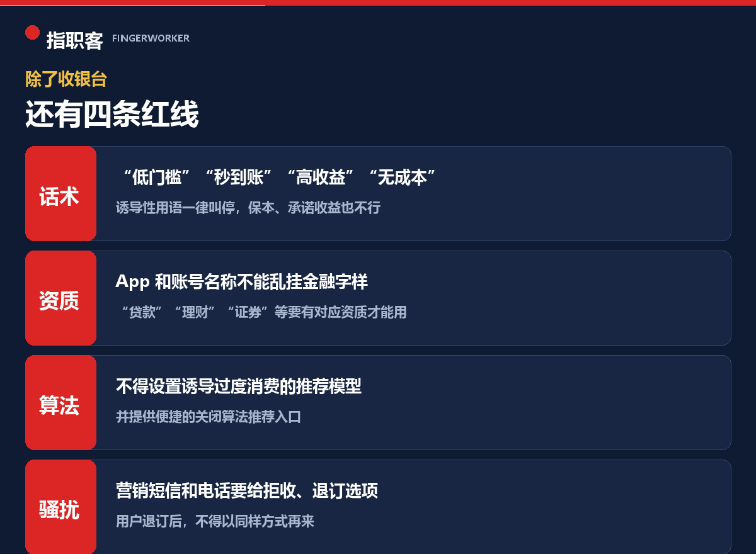Click the line 用户退订后，不得以同样方式再来

coord(215,521)
